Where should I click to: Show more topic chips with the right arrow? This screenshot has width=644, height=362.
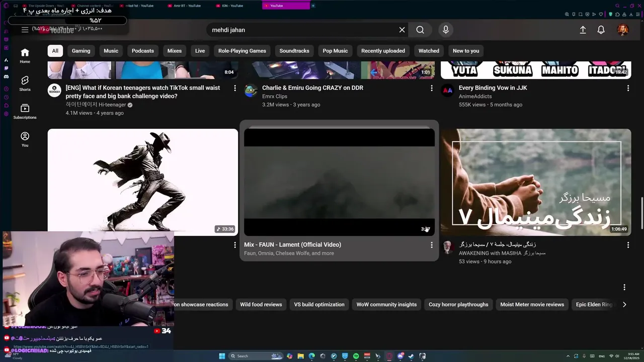click(624, 304)
